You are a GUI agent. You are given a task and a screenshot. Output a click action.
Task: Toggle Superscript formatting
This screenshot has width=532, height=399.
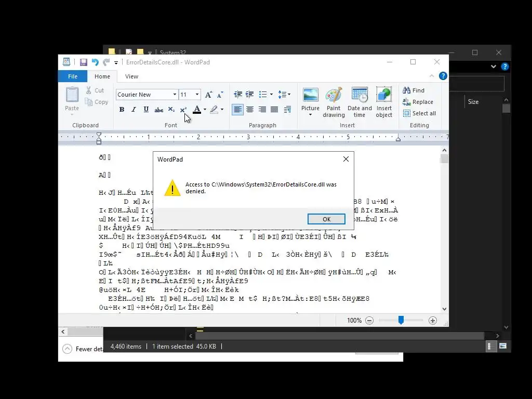(183, 109)
